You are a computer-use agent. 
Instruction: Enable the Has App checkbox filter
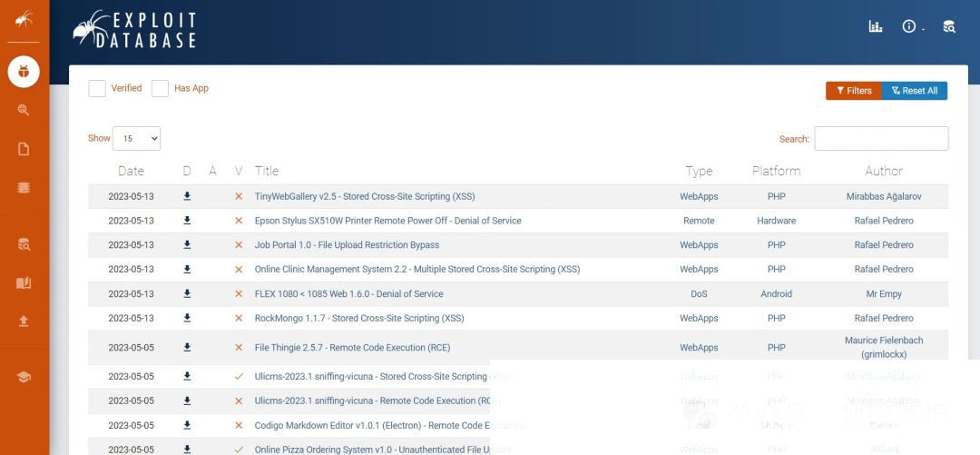[x=160, y=88]
